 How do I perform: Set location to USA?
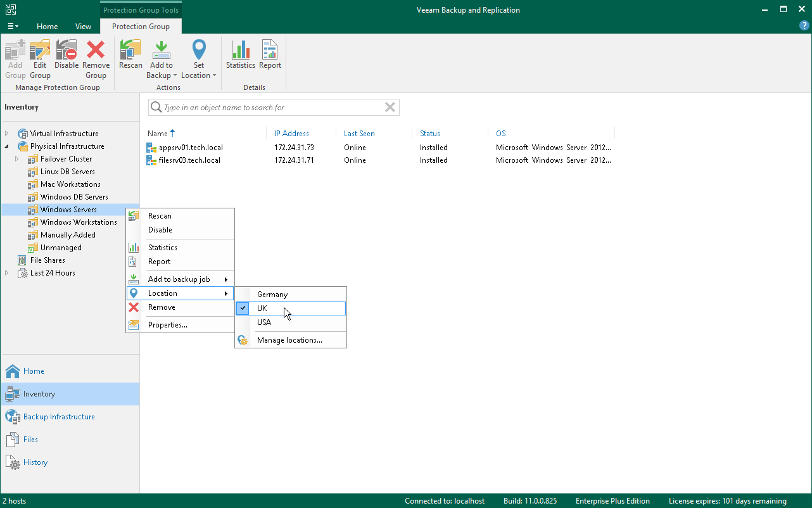(291, 322)
